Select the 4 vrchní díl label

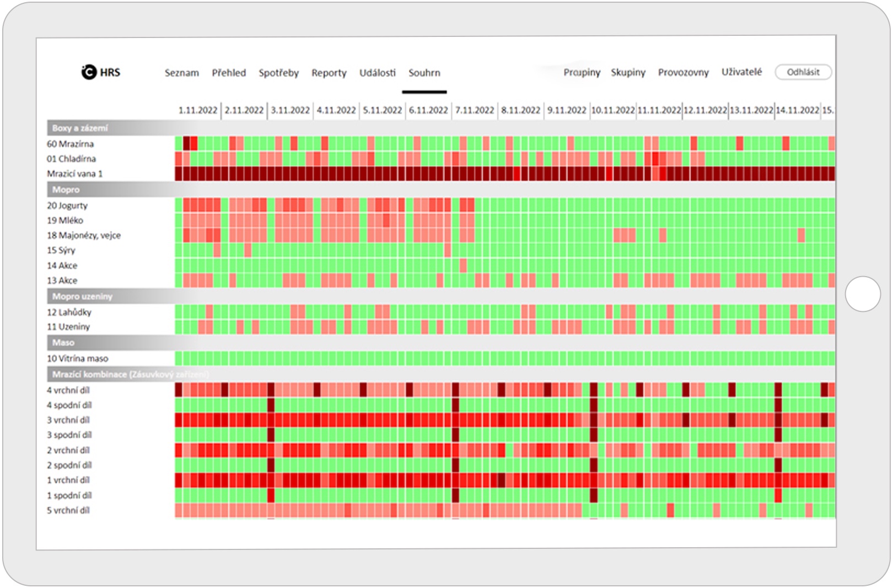tap(68, 390)
